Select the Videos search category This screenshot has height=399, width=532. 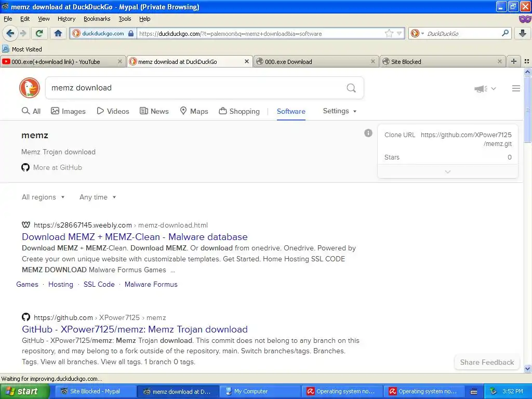click(113, 111)
